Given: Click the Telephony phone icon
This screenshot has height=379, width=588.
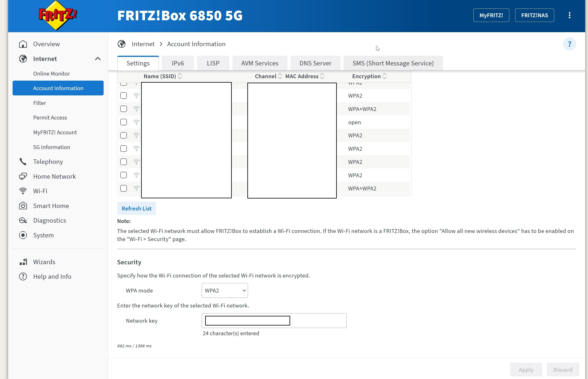Looking at the screenshot, I should (23, 162).
